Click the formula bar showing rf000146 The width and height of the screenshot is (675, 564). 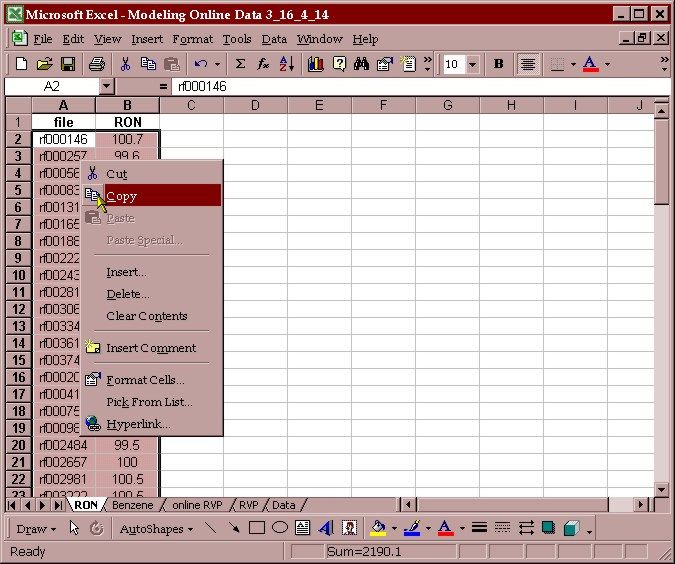(x=421, y=87)
